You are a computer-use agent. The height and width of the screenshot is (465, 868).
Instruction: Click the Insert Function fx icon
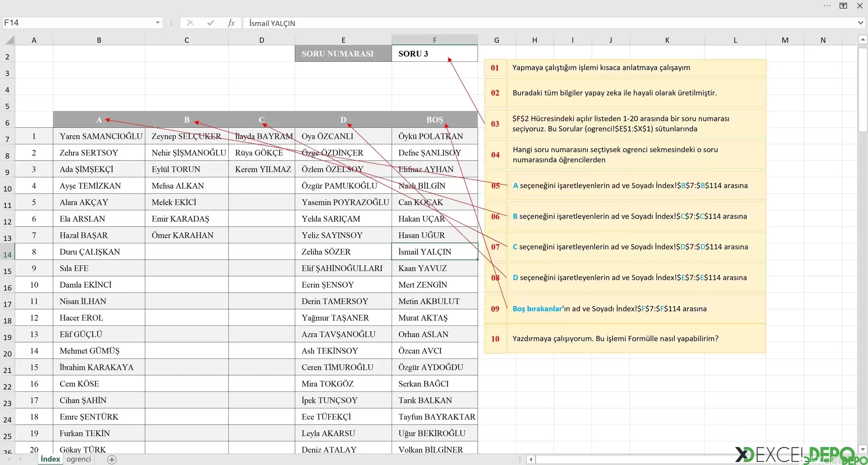click(x=231, y=23)
